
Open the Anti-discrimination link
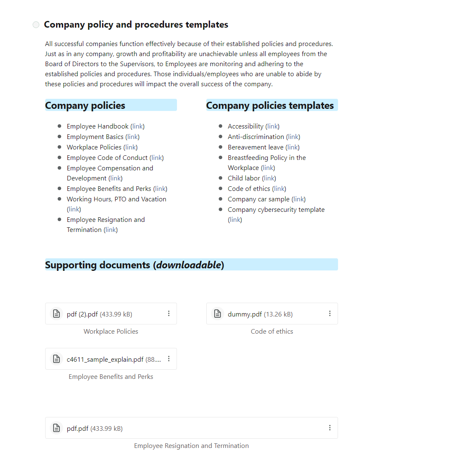tap(293, 137)
